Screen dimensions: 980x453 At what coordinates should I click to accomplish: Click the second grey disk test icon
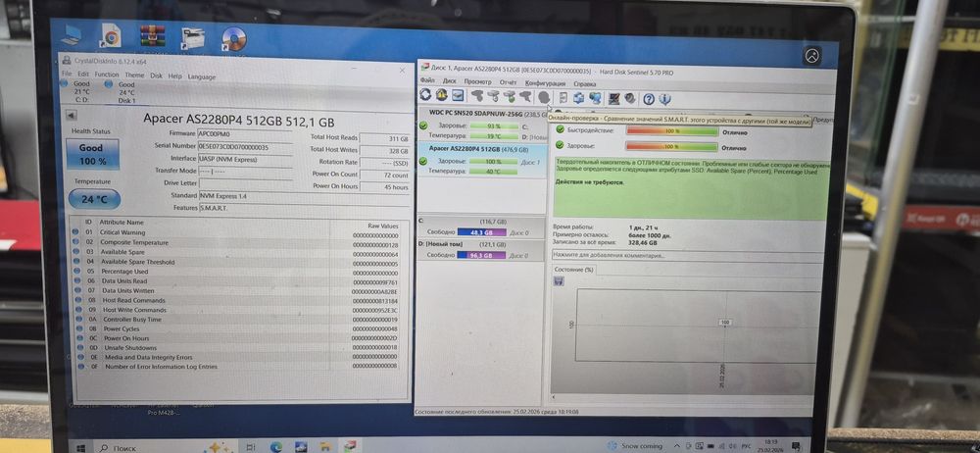494,96
